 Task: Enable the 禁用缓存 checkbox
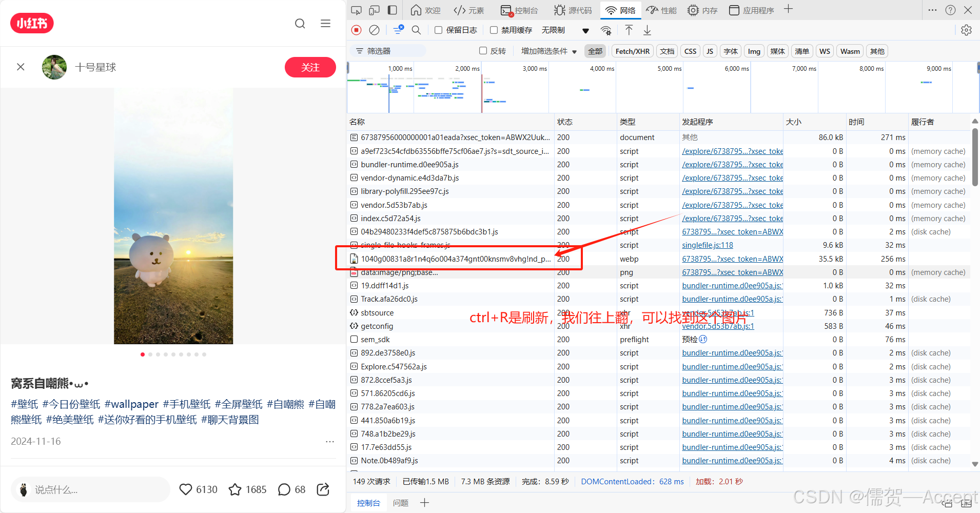(494, 30)
